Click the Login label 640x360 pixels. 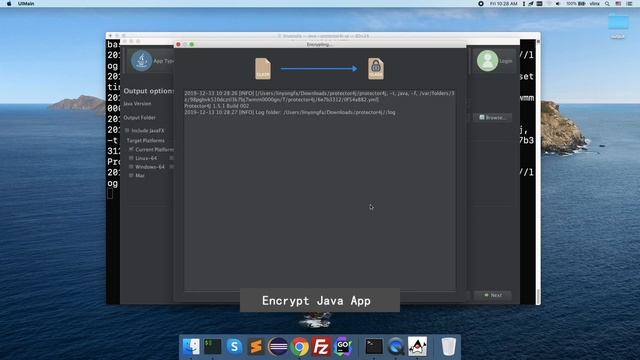[x=506, y=61]
